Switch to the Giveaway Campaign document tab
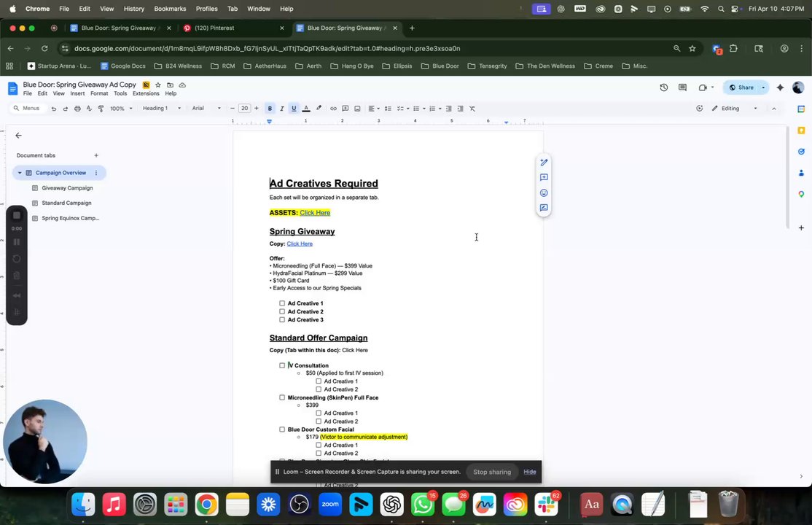Screen dimensions: 812x525 point(67,188)
